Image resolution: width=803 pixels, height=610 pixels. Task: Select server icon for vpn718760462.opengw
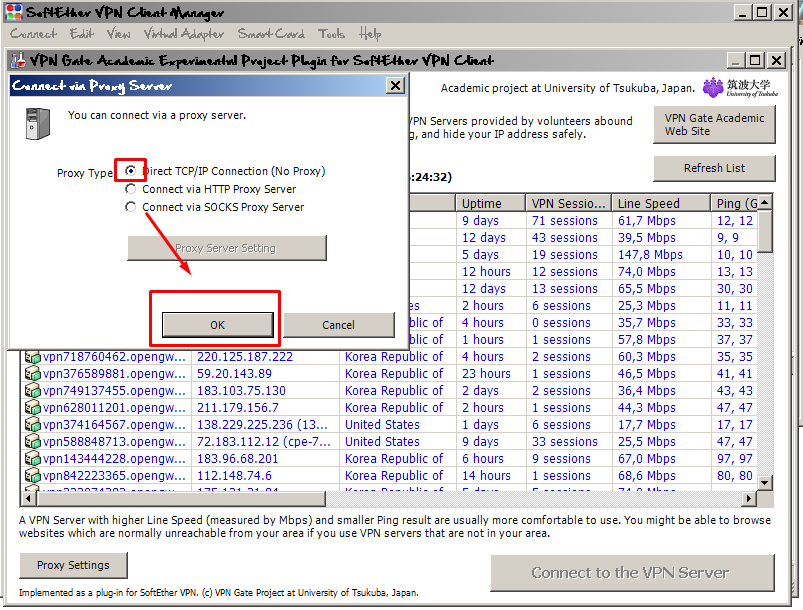pos(33,356)
